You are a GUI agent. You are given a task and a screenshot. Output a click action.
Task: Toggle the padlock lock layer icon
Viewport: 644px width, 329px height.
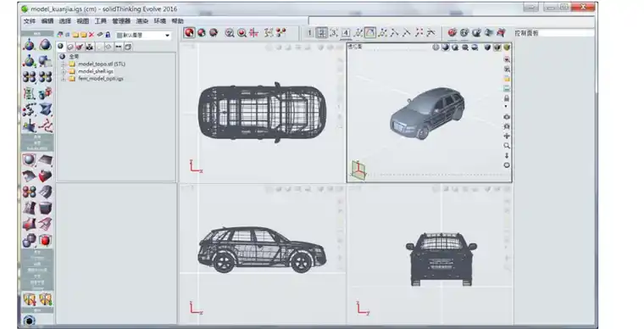pyautogui.click(x=108, y=35)
